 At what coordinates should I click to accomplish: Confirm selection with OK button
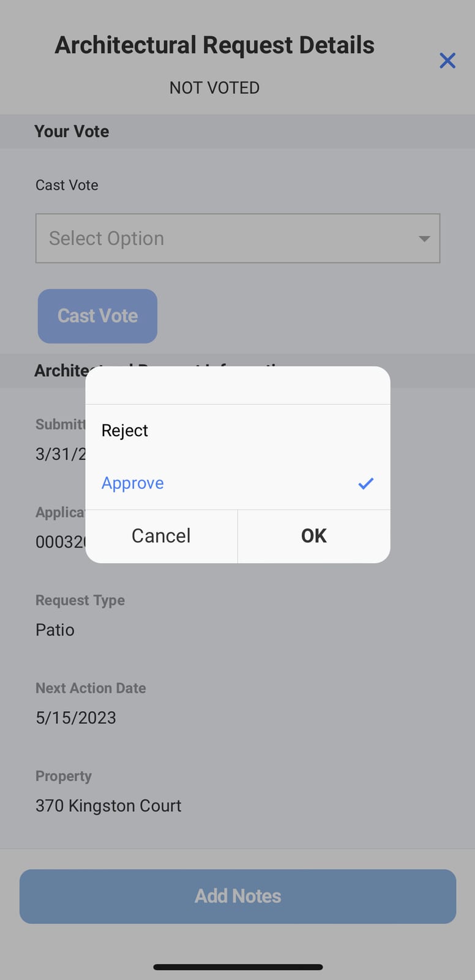coord(314,536)
